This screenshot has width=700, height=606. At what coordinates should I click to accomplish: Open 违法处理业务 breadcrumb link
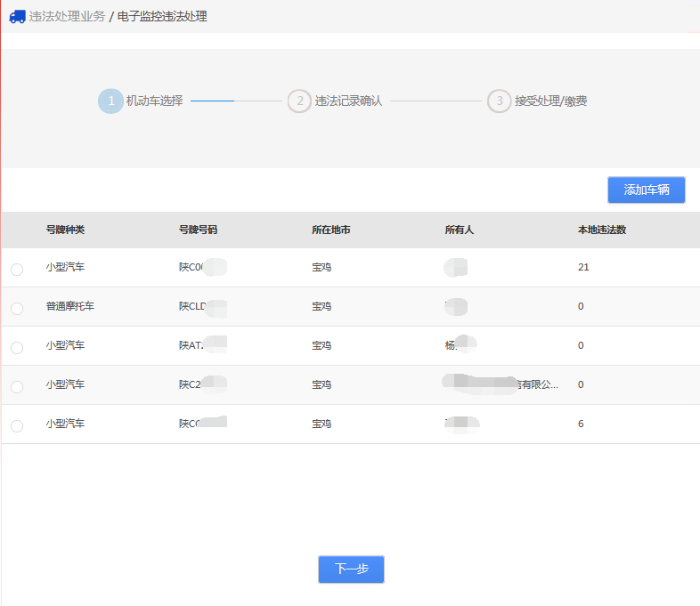coord(67,16)
